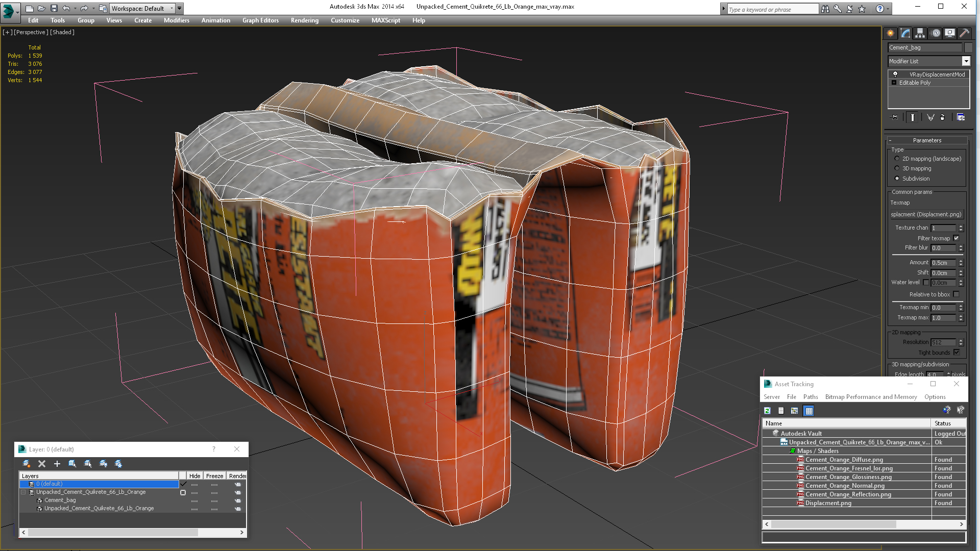980x551 pixels.
Task: Toggle Tight bounds checkbox
Action: coord(956,353)
